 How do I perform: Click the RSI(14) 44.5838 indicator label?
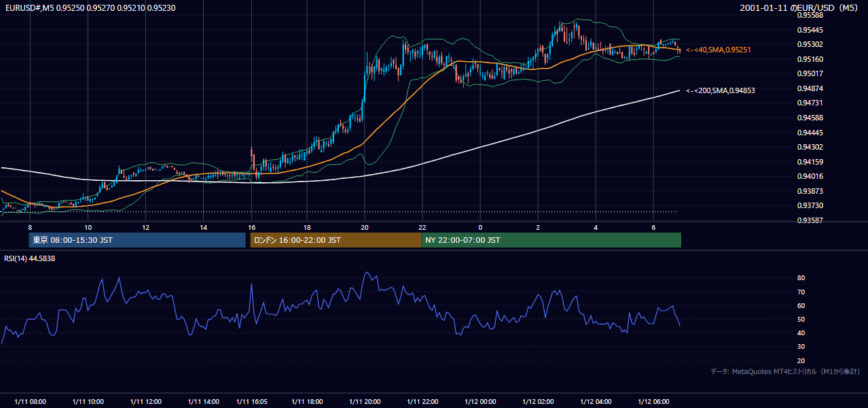coord(30,258)
